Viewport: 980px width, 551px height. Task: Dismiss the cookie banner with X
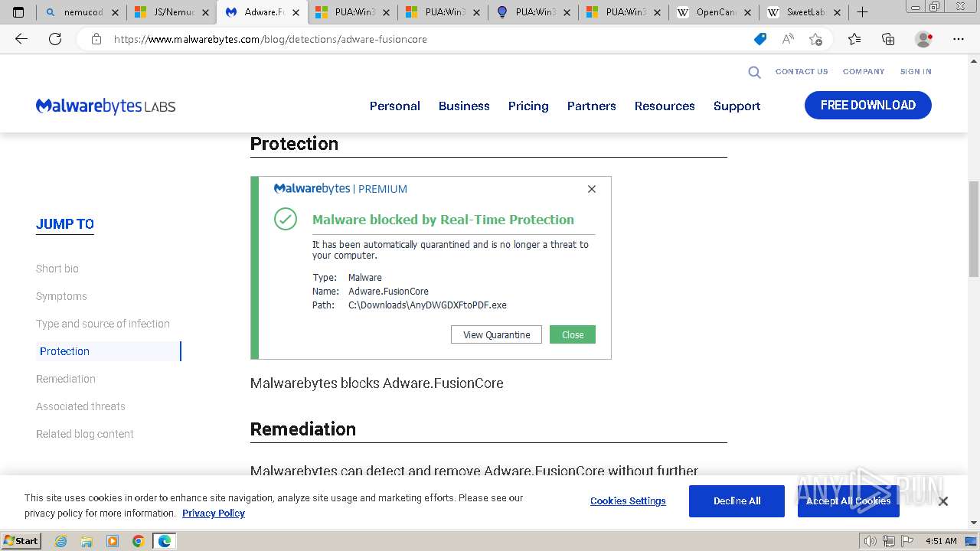(943, 501)
